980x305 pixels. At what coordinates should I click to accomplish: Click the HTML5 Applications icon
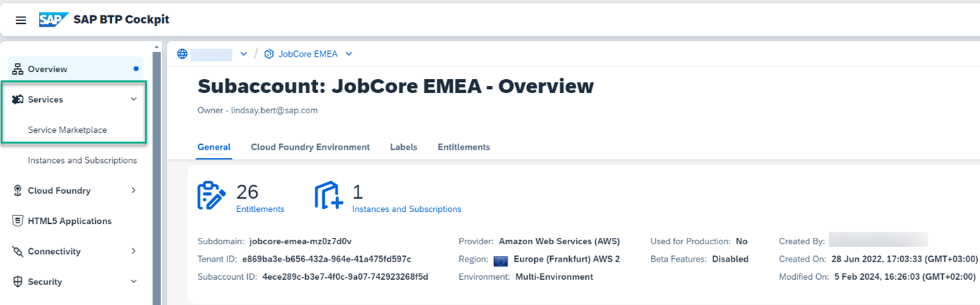point(17,221)
